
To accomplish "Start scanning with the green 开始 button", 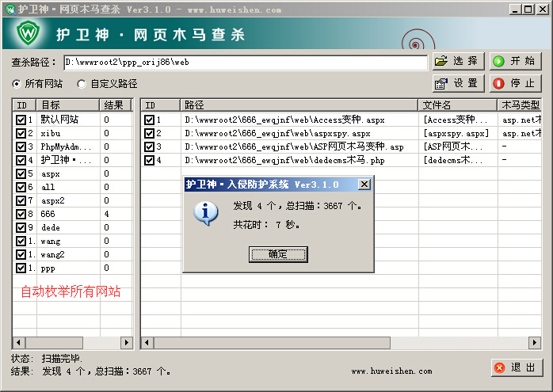I will click(x=515, y=61).
